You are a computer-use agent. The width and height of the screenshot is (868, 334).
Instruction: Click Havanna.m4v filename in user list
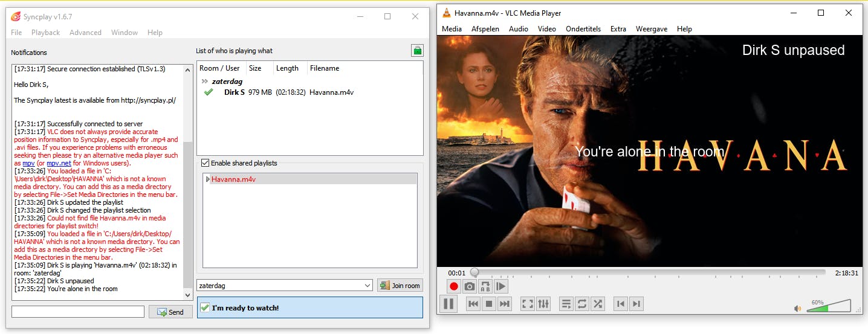tap(331, 92)
